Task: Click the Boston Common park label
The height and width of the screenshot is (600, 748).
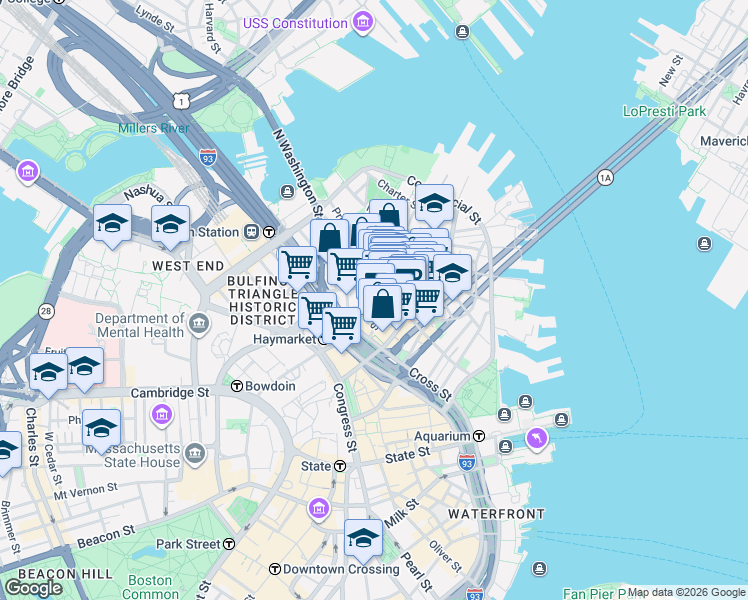Action: 150,587
